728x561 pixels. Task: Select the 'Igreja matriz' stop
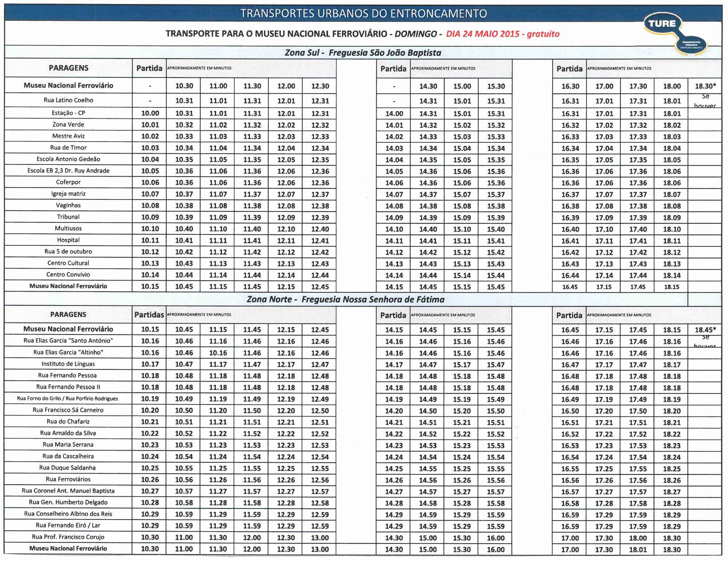[68, 194]
